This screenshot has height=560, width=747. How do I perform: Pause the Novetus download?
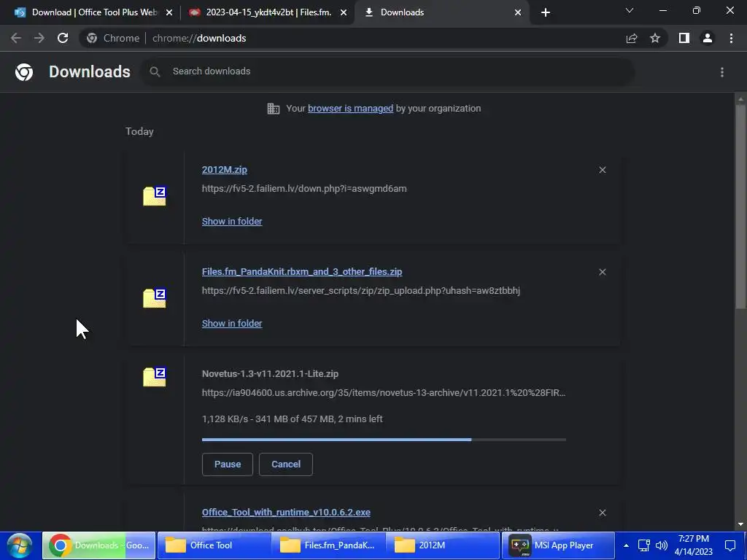[228, 464]
